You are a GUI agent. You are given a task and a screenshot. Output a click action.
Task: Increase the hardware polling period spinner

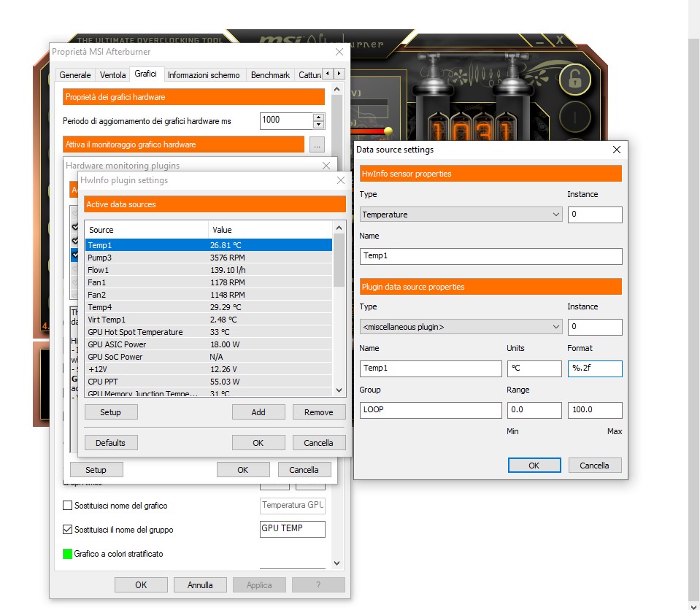pos(319,117)
